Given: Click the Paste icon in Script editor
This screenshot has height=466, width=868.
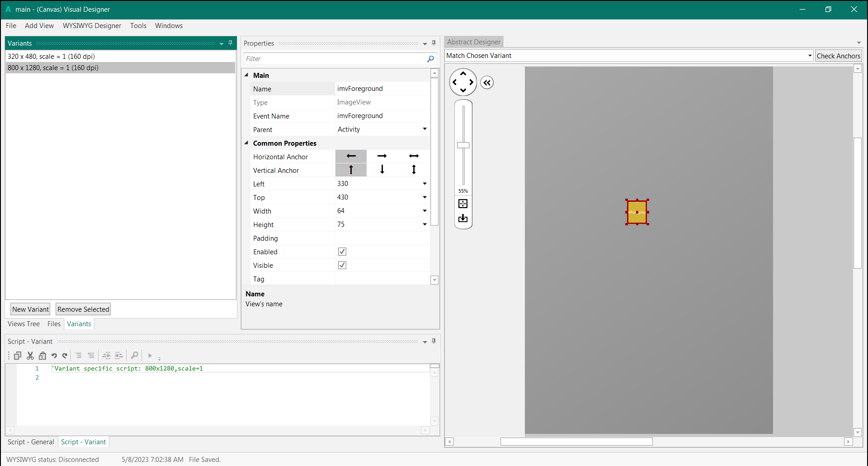Looking at the screenshot, I should point(42,356).
